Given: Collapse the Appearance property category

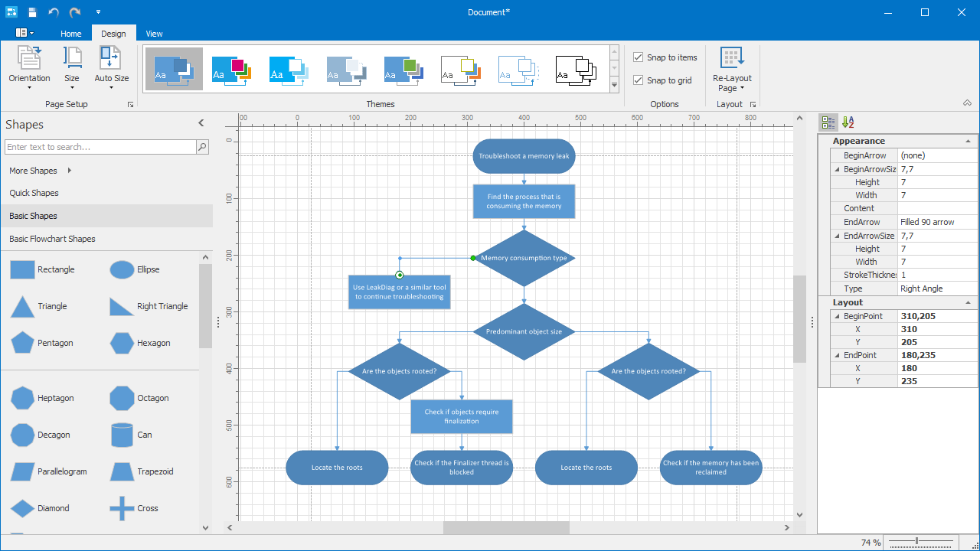Looking at the screenshot, I should (968, 142).
